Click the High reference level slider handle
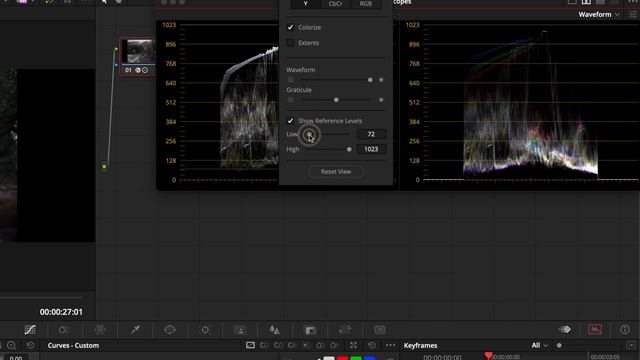 pyautogui.click(x=349, y=149)
